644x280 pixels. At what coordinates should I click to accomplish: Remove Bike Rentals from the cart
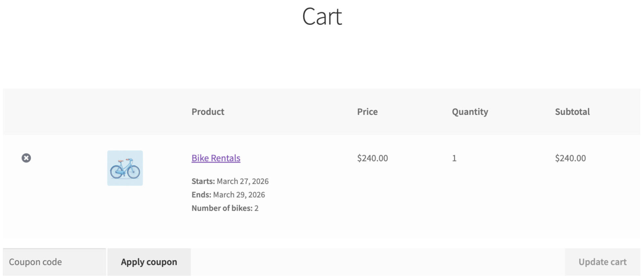(x=26, y=158)
